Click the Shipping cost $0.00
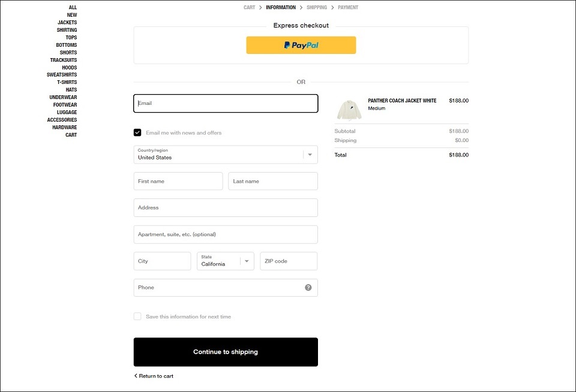Viewport: 576px width, 392px height. click(x=462, y=140)
